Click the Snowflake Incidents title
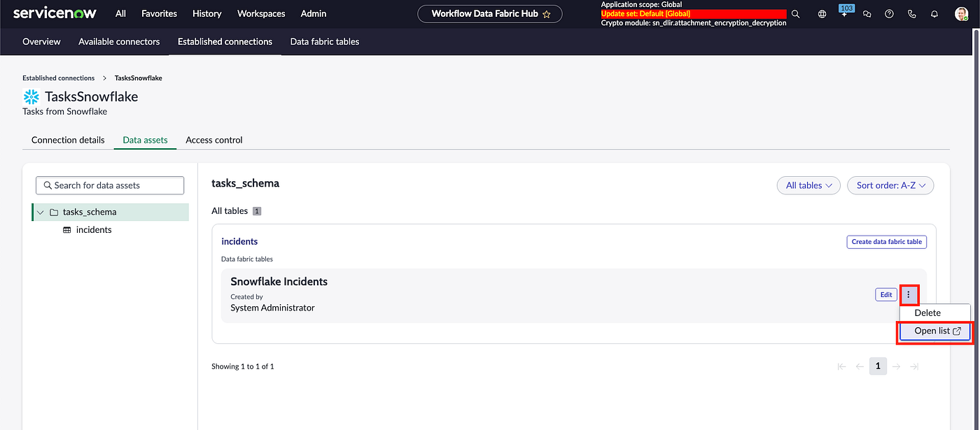Viewport: 980px width, 430px height. point(279,282)
